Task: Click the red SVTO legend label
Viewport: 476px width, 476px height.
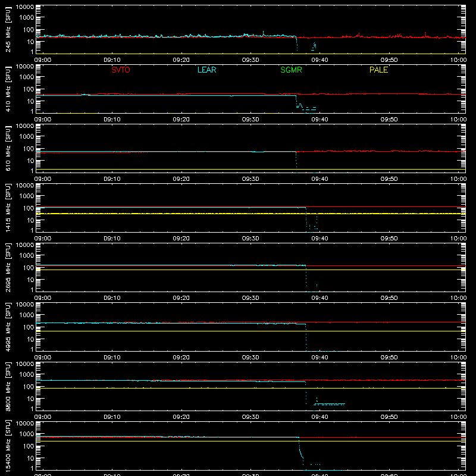Action: click(121, 70)
